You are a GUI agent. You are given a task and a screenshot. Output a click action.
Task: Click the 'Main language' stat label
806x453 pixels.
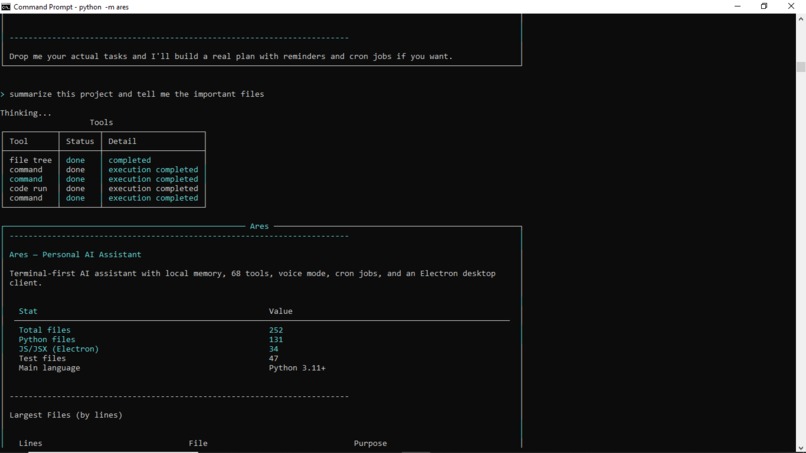point(49,368)
